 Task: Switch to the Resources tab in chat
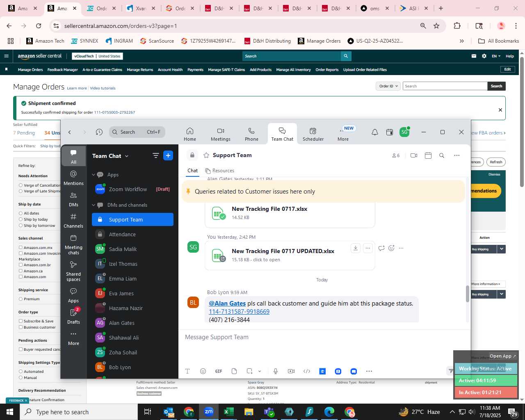point(220,171)
